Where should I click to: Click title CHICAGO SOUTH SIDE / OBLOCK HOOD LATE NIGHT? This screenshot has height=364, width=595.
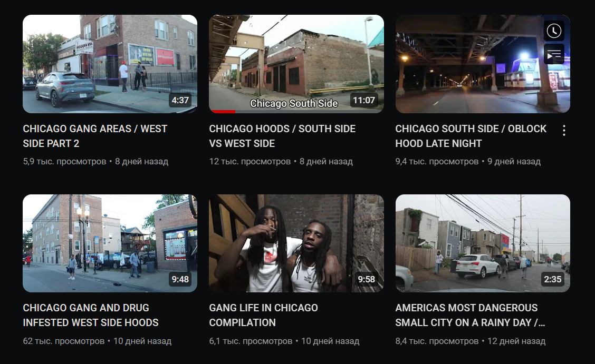[x=471, y=136]
